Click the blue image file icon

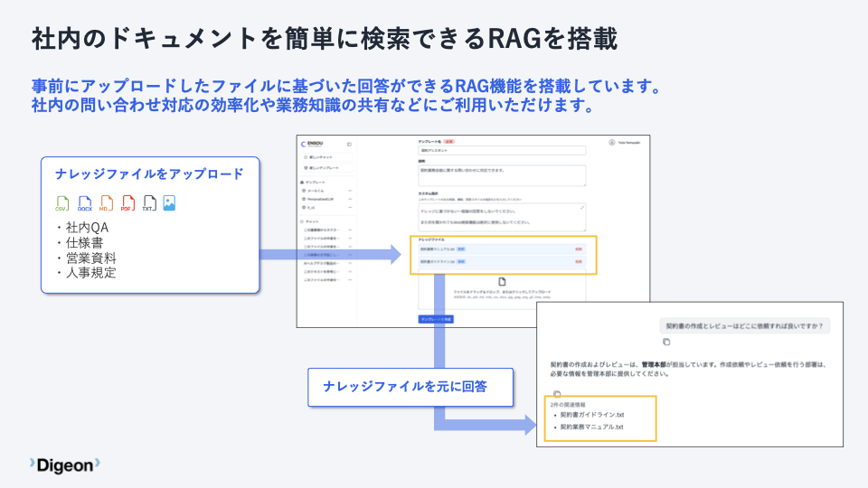[169, 203]
